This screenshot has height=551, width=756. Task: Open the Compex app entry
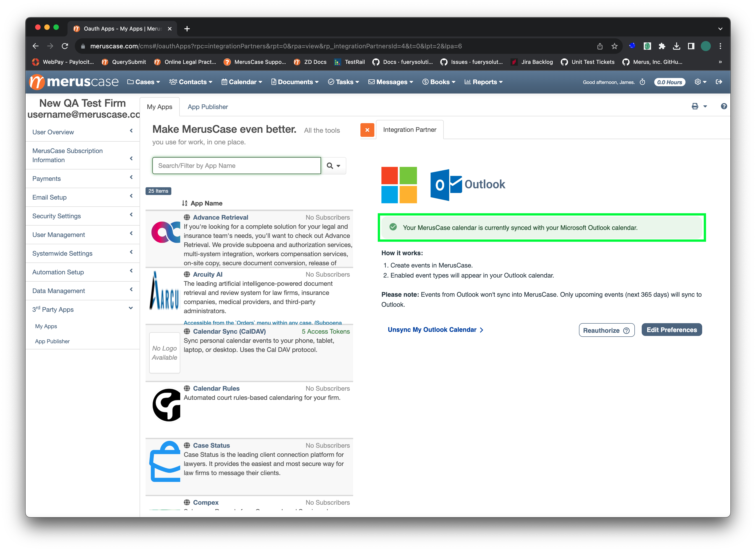click(x=206, y=503)
